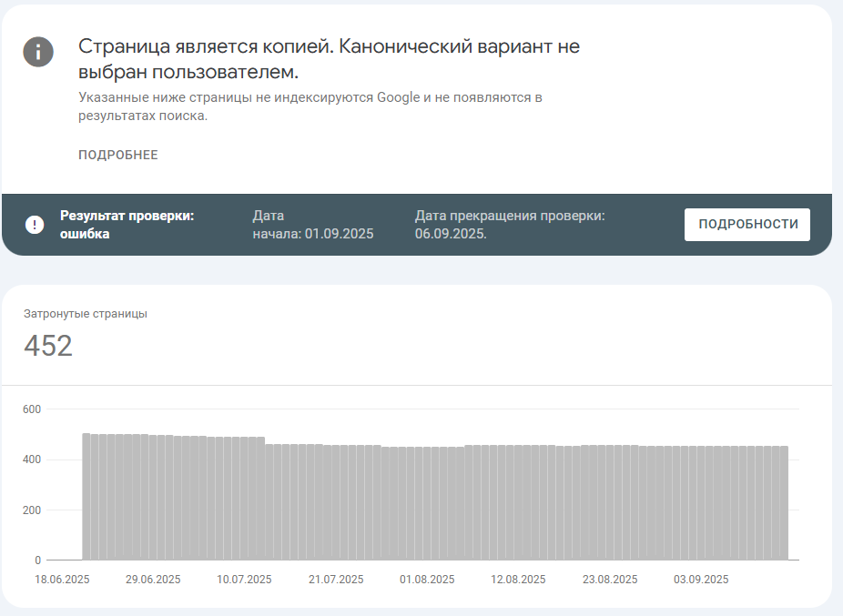Click the Дата прекращения проверки: 06.09.2025 text
The height and width of the screenshot is (616, 843).
510,225
